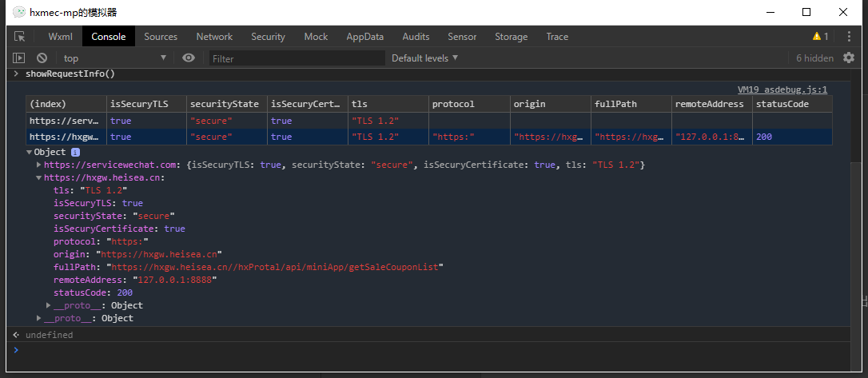This screenshot has height=378, width=868.
Task: Click the showRequestInfo() command line
Action: [x=70, y=74]
